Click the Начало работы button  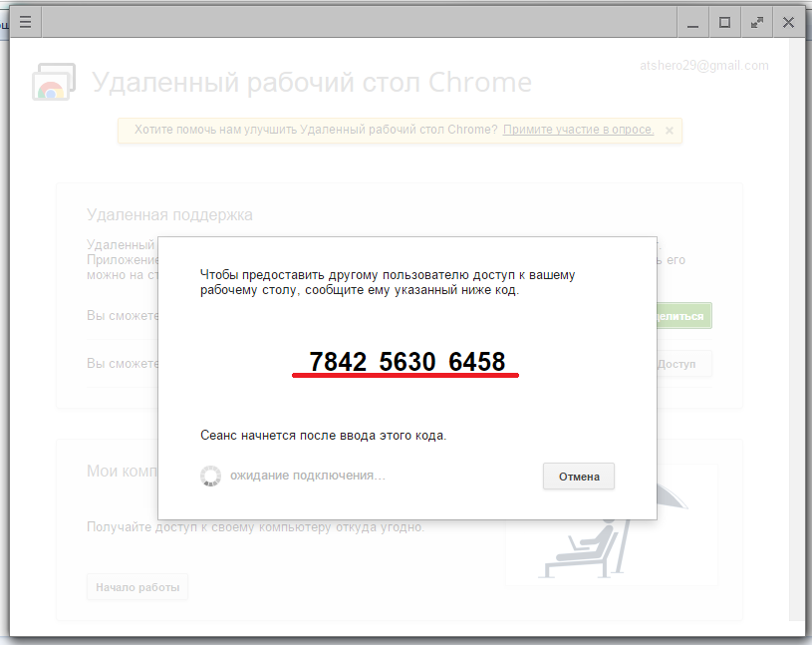coord(137,587)
